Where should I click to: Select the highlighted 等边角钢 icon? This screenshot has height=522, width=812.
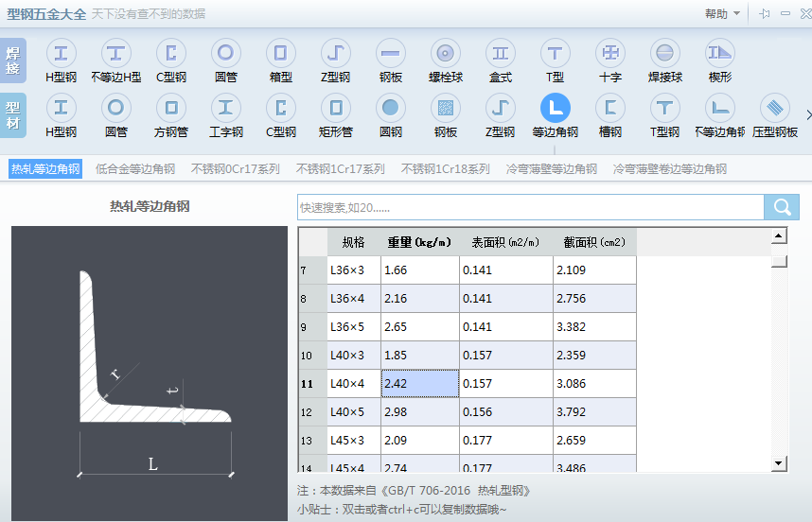pos(556,108)
